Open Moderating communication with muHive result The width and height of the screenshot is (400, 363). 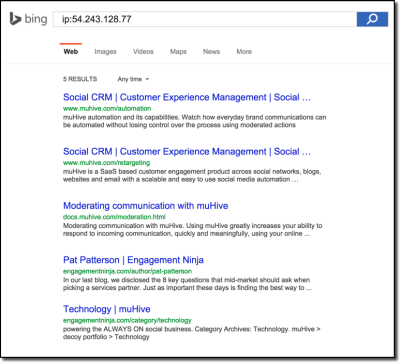click(x=146, y=206)
